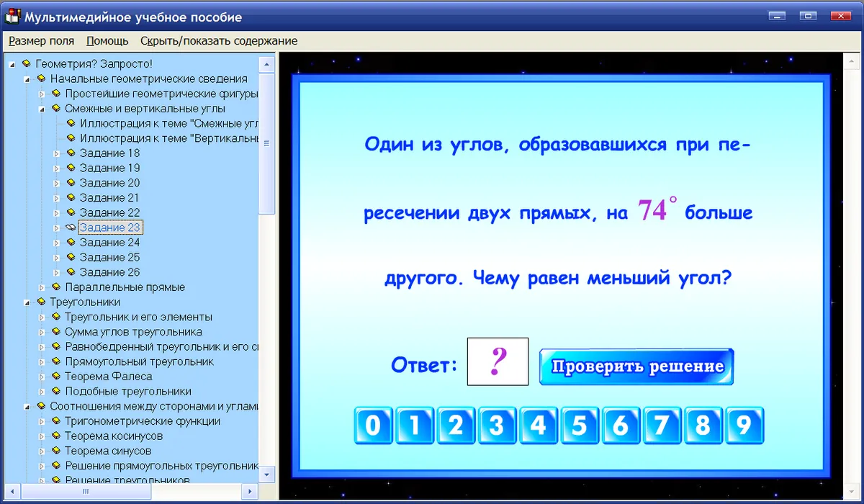This screenshot has height=504, width=864.
Task: Click book icon of Задание 26
Action: click(x=71, y=272)
